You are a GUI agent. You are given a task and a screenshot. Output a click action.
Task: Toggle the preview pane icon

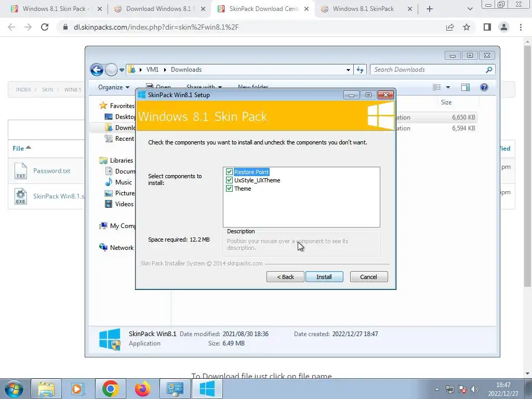pyautogui.click(x=465, y=87)
